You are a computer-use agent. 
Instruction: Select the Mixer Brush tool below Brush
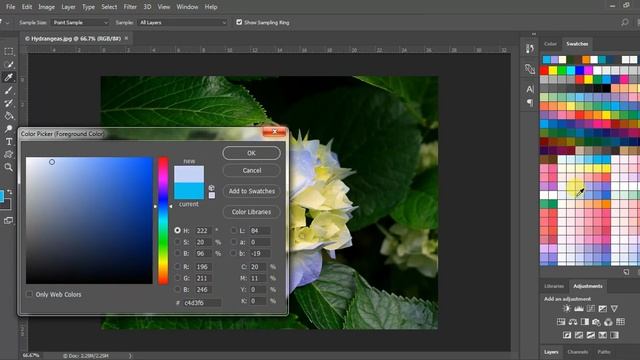point(9,103)
